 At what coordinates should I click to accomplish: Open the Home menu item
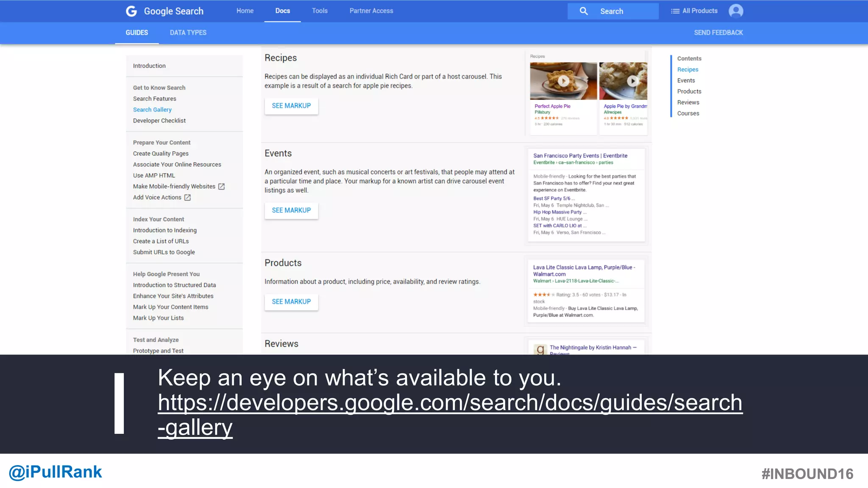[x=245, y=11]
